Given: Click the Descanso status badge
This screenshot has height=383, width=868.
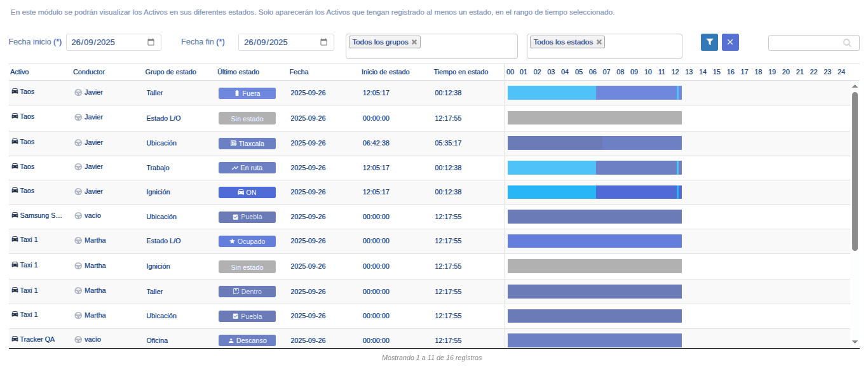Looking at the screenshot, I should tap(247, 340).
